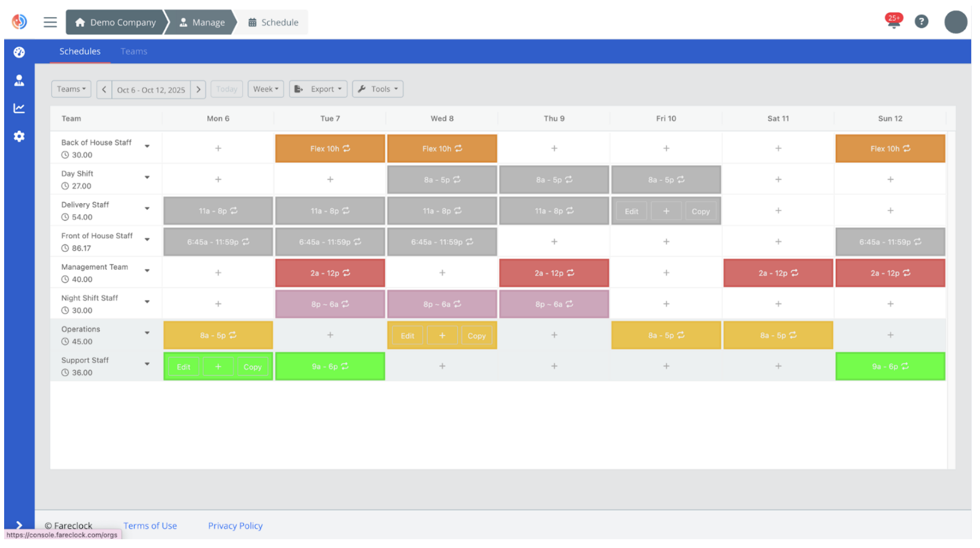Open the dashboard gauge icon in sidebar
The image size is (980, 548).
19,52
